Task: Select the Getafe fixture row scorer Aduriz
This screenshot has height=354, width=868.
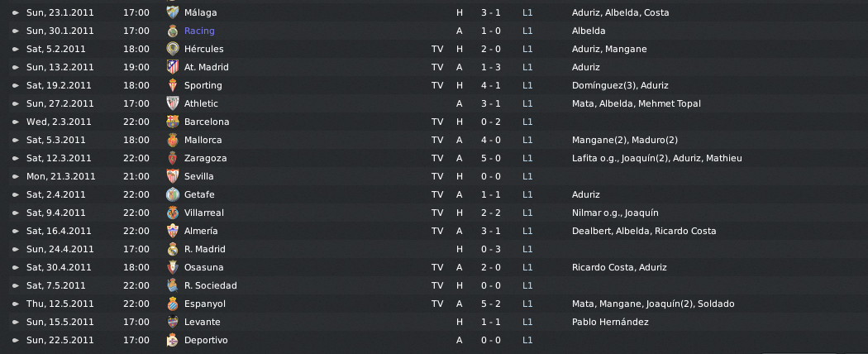Action: tap(585, 194)
